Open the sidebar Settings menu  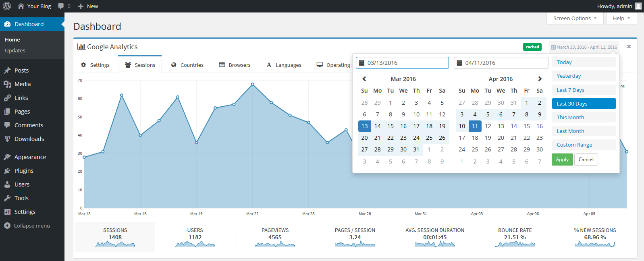[x=32, y=212]
